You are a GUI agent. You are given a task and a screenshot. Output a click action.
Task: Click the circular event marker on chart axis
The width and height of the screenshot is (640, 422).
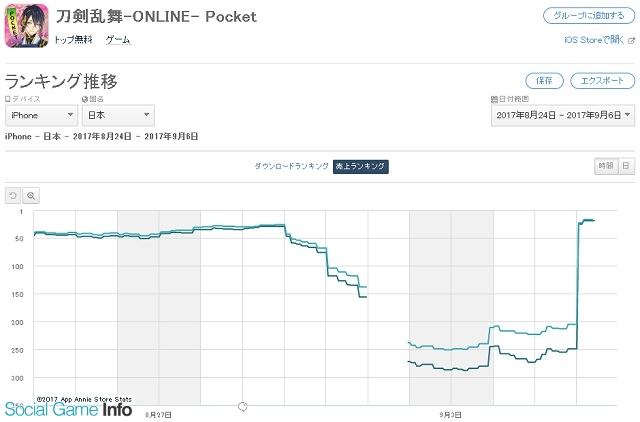point(242,406)
